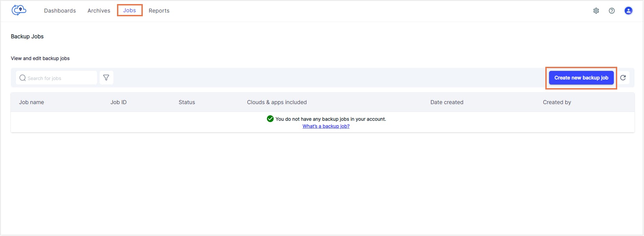Viewport: 644px width, 236px height.
Task: Click the cloud backup logo icon
Action: (19, 10)
